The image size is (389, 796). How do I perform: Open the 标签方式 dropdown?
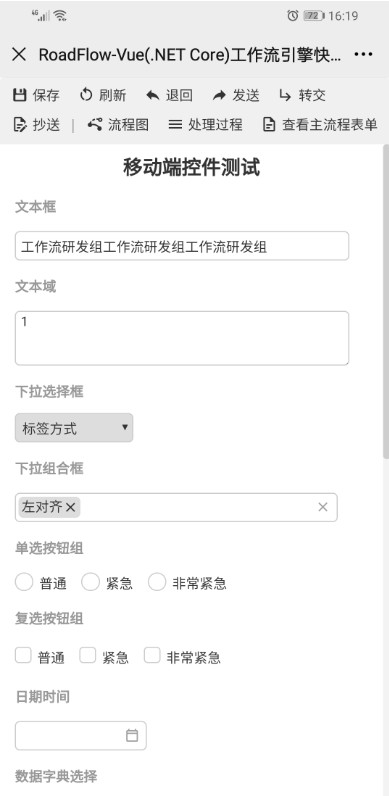74,427
